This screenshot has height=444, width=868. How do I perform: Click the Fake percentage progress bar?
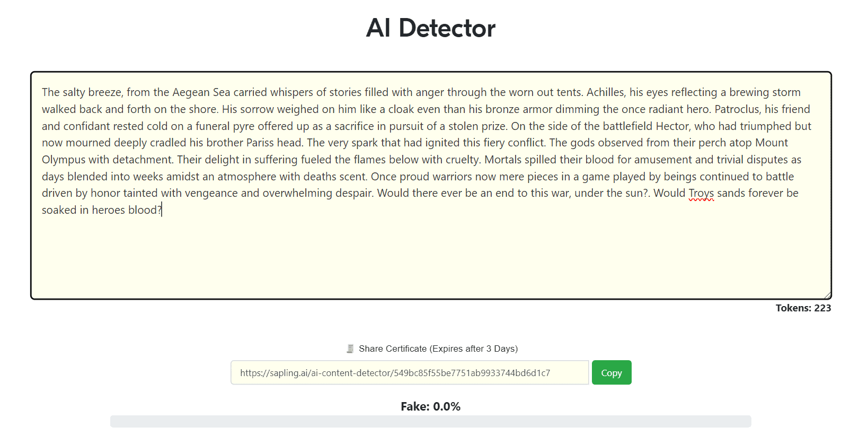coord(430,421)
